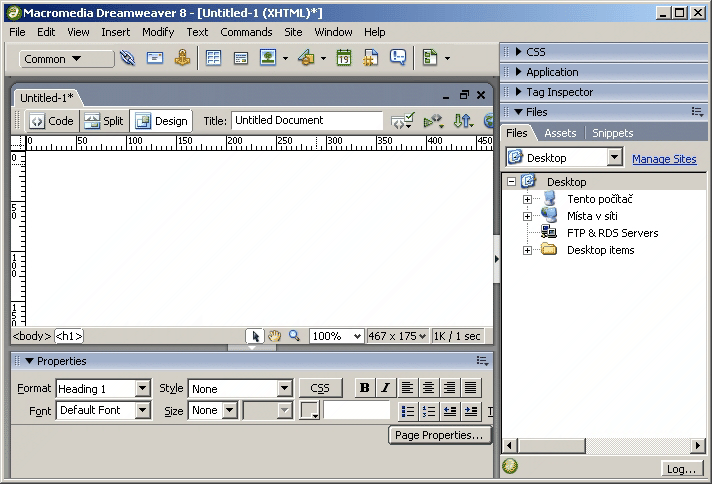Select the <h1> tag in tag selector
The width and height of the screenshot is (712, 484).
click(x=69, y=336)
